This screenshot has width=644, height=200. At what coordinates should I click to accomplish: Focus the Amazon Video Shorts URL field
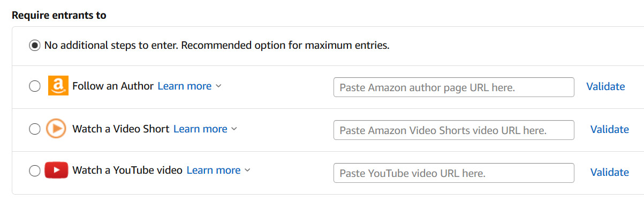(454, 130)
